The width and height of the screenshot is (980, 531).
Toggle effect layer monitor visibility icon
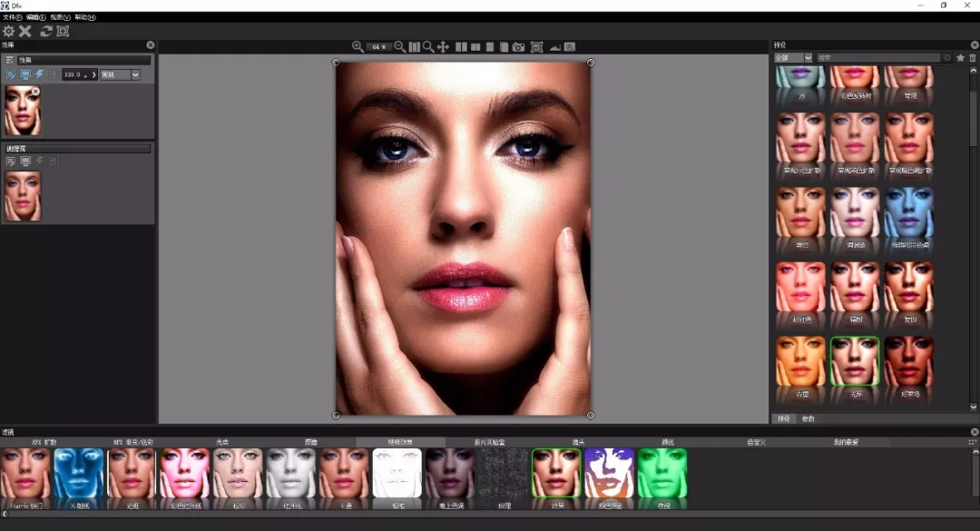tap(25, 74)
